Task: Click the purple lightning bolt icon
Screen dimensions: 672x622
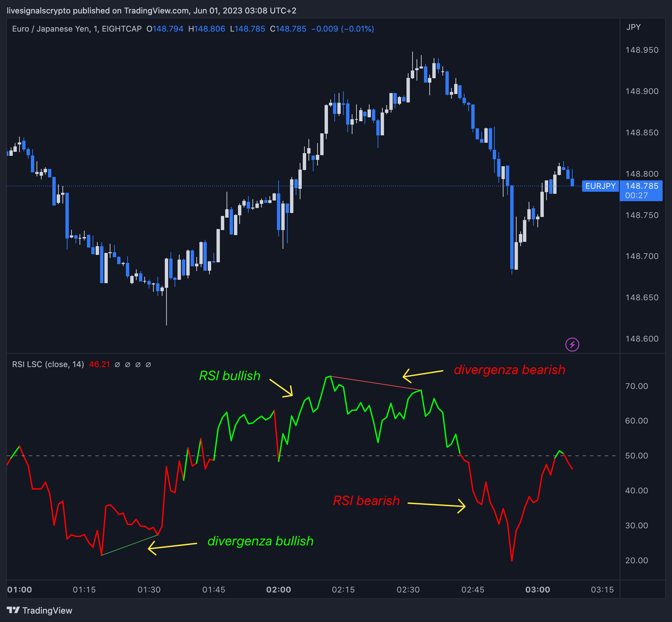Action: 573,344
